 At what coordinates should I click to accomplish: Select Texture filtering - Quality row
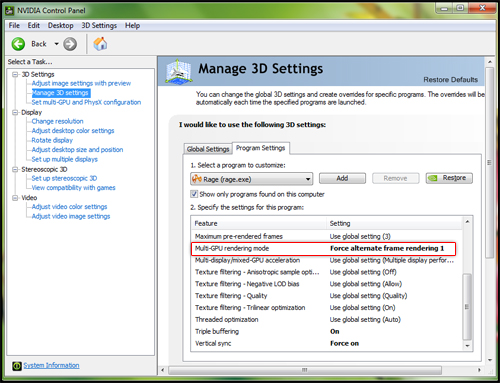click(327, 296)
